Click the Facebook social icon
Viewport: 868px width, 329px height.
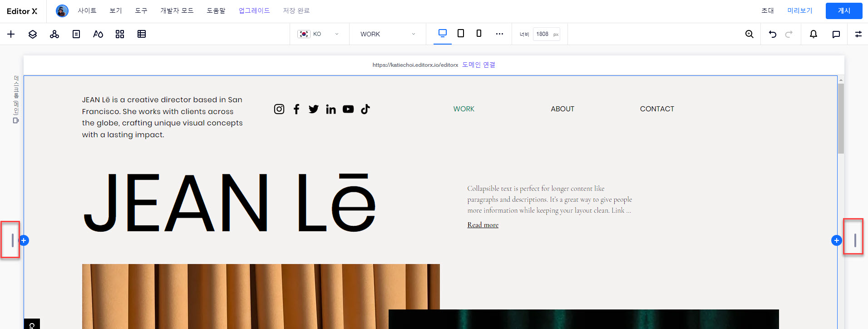(x=296, y=109)
